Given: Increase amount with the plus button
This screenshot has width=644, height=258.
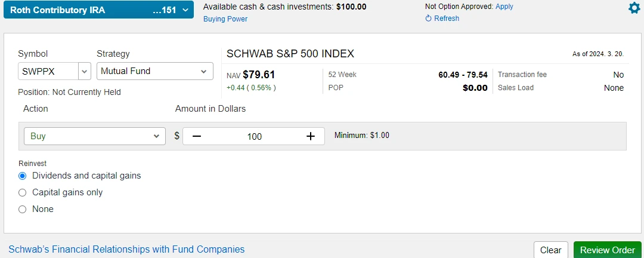Looking at the screenshot, I should tap(310, 136).
